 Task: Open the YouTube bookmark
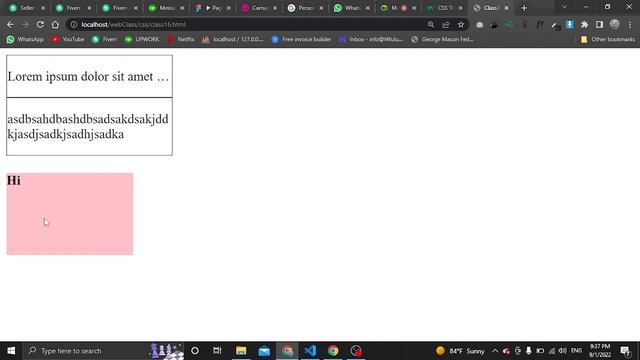tap(68, 39)
